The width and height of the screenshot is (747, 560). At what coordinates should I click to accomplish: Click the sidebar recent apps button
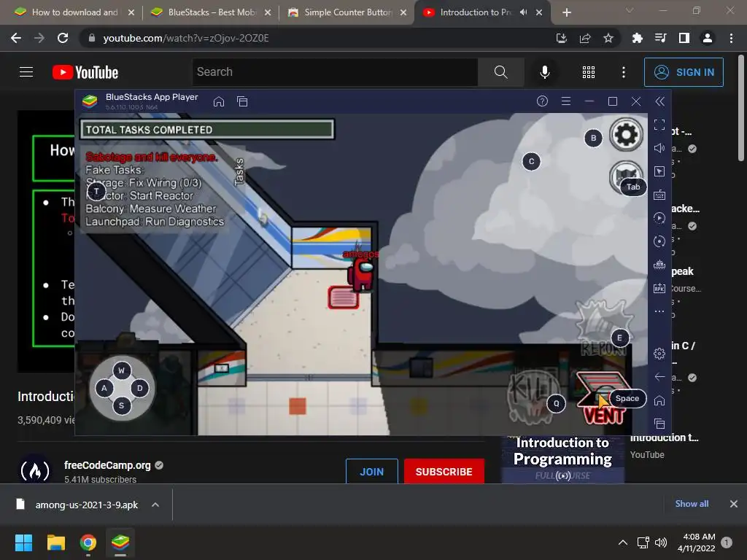click(x=659, y=424)
